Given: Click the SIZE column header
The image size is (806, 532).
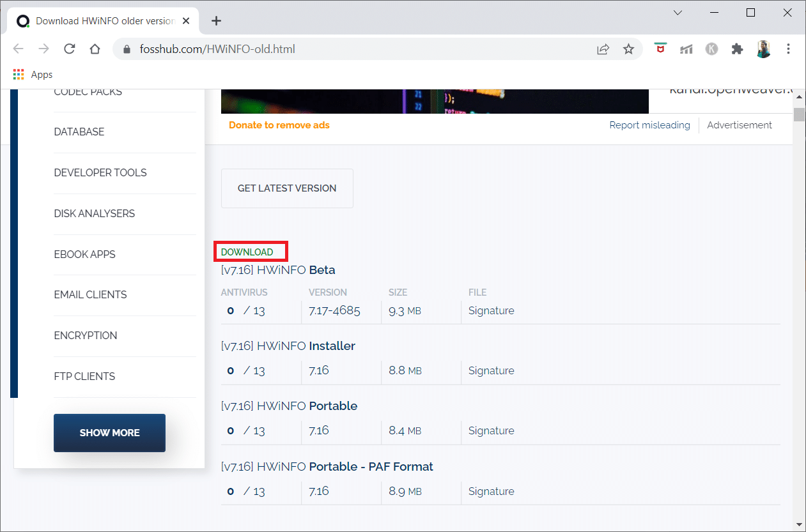Looking at the screenshot, I should click(398, 293).
